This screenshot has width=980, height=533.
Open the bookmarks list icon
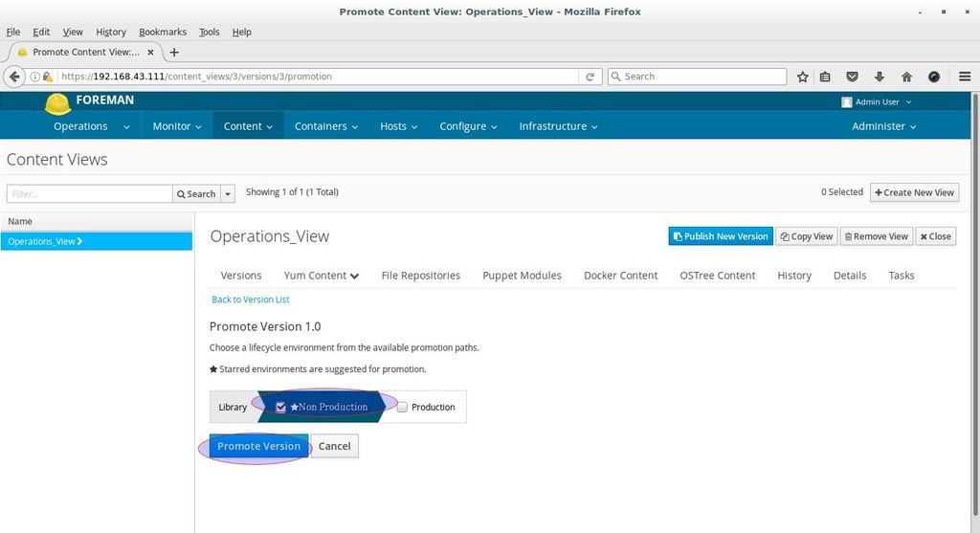pyautogui.click(x=825, y=77)
